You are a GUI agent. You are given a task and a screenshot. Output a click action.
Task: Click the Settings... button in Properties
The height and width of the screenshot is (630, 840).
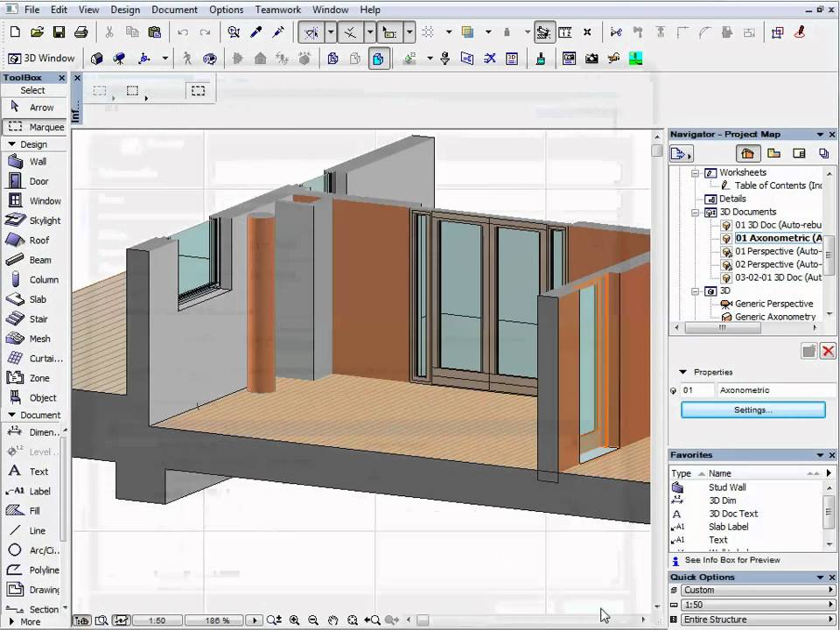tap(752, 409)
